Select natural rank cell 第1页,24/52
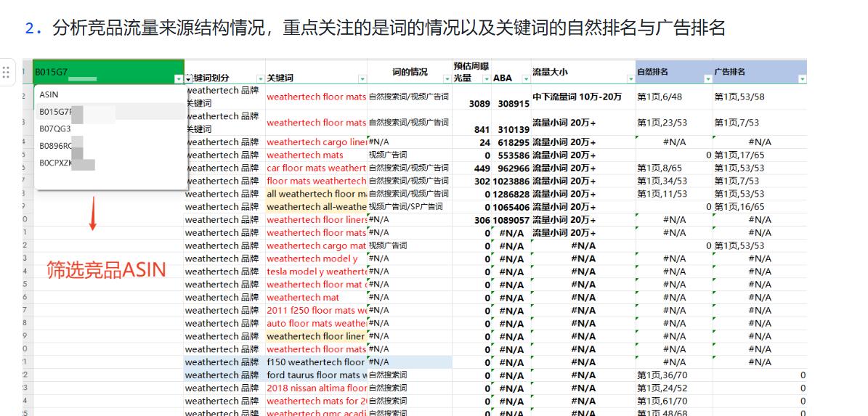868x416 pixels. click(674, 388)
